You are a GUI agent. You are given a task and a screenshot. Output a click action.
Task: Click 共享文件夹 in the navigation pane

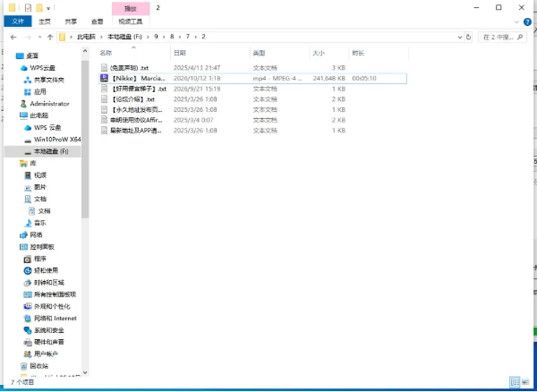point(44,80)
